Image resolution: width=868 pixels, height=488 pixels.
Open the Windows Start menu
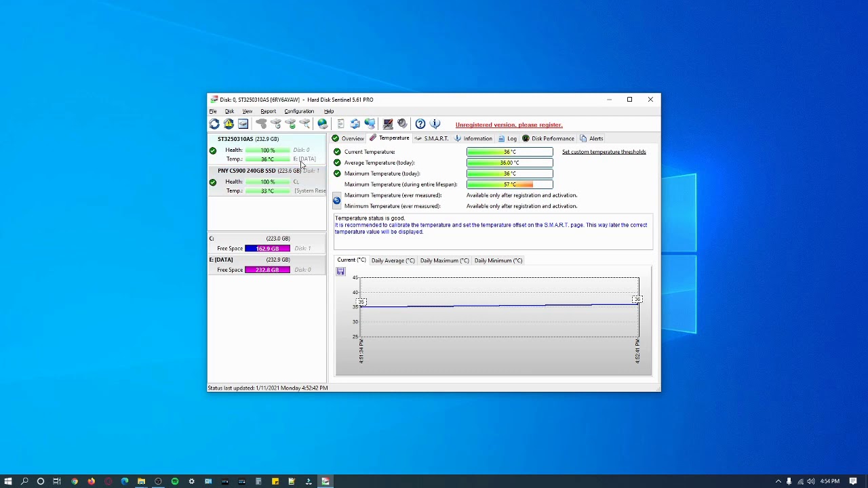[x=8, y=481]
